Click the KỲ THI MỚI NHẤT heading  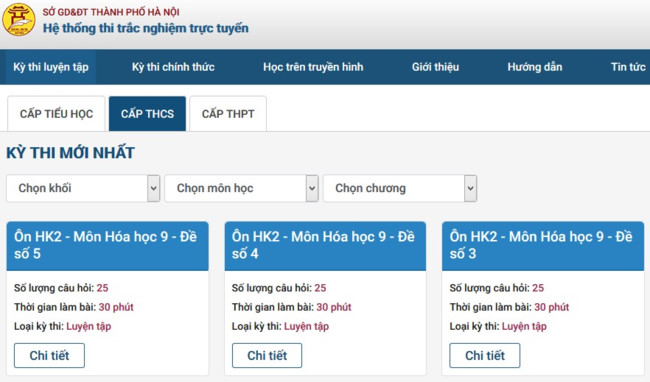click(70, 153)
